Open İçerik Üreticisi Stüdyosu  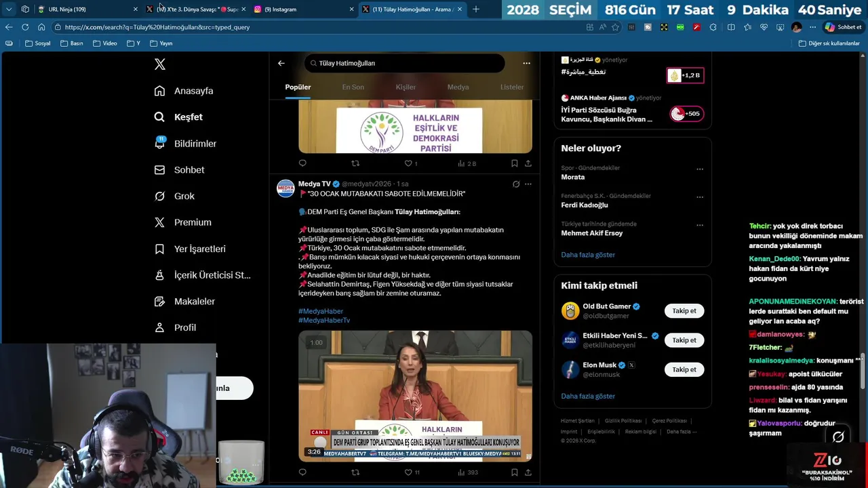click(202, 275)
